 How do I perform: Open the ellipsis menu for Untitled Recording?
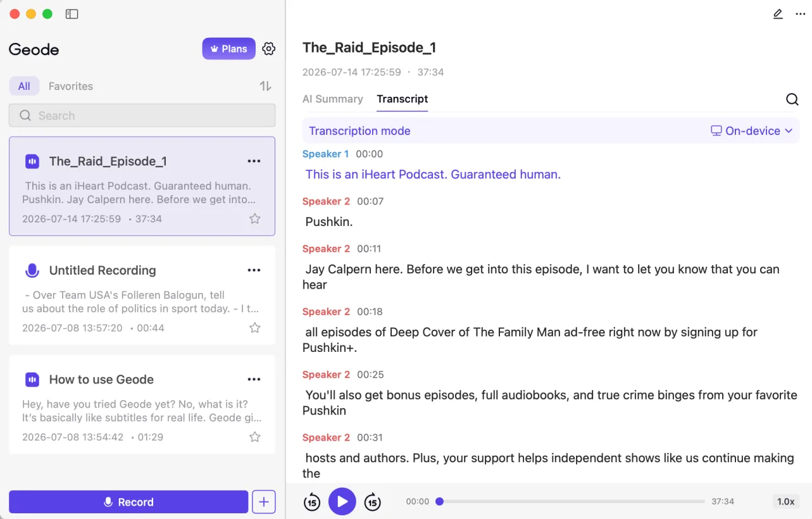tap(254, 270)
